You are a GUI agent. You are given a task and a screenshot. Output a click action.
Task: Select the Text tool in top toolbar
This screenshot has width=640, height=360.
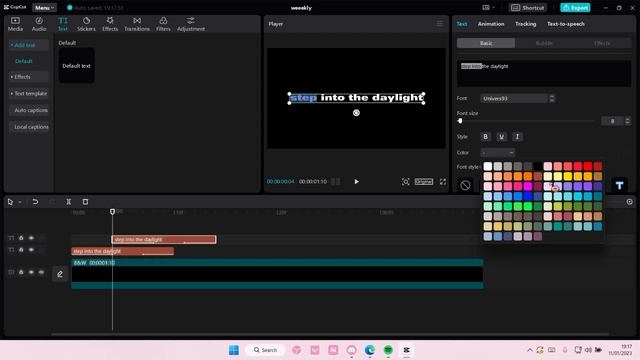click(x=62, y=24)
